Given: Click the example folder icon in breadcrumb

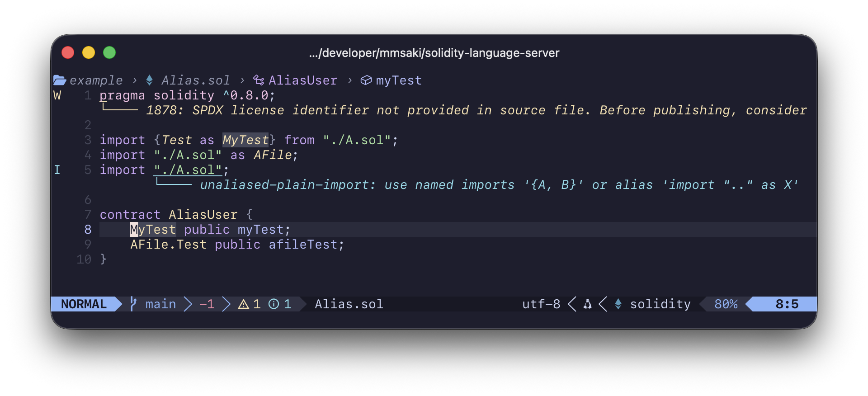Looking at the screenshot, I should (x=59, y=80).
